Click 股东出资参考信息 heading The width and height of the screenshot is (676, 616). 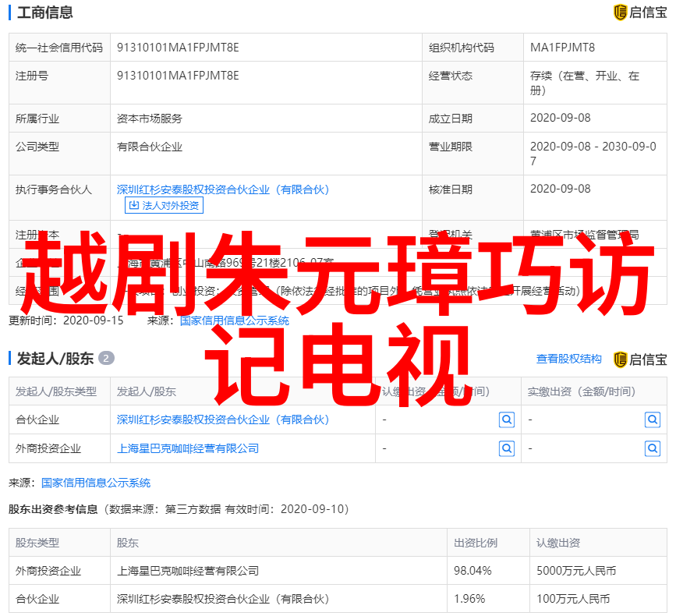click(x=53, y=509)
